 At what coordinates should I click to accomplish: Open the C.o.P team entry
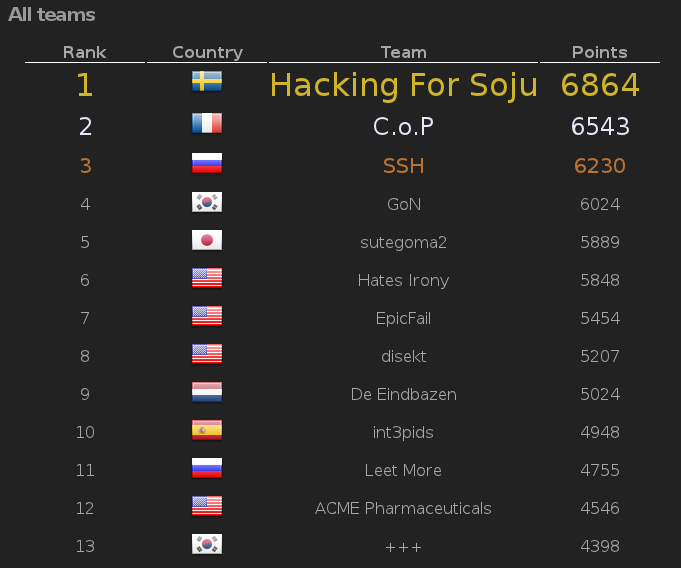(x=403, y=126)
